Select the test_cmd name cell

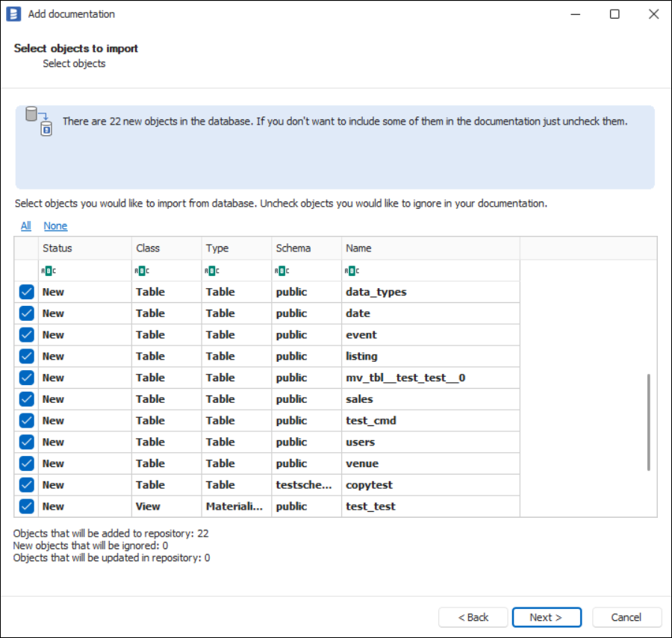click(431, 420)
